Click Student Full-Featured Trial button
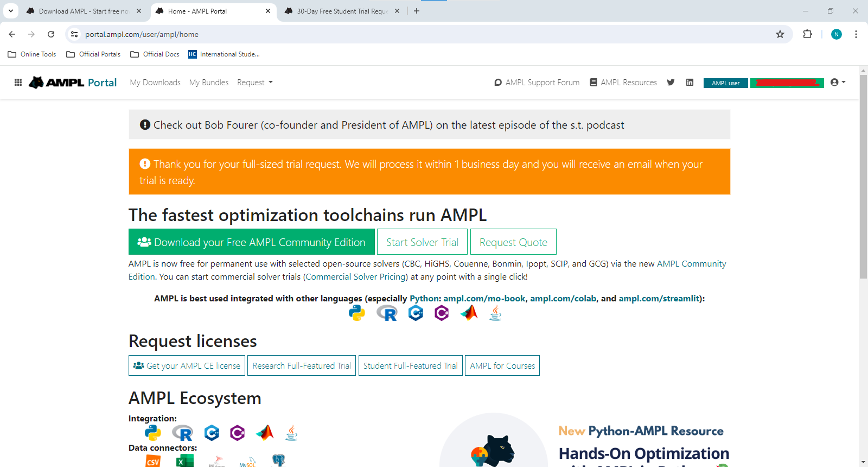The image size is (868, 467). 410,365
